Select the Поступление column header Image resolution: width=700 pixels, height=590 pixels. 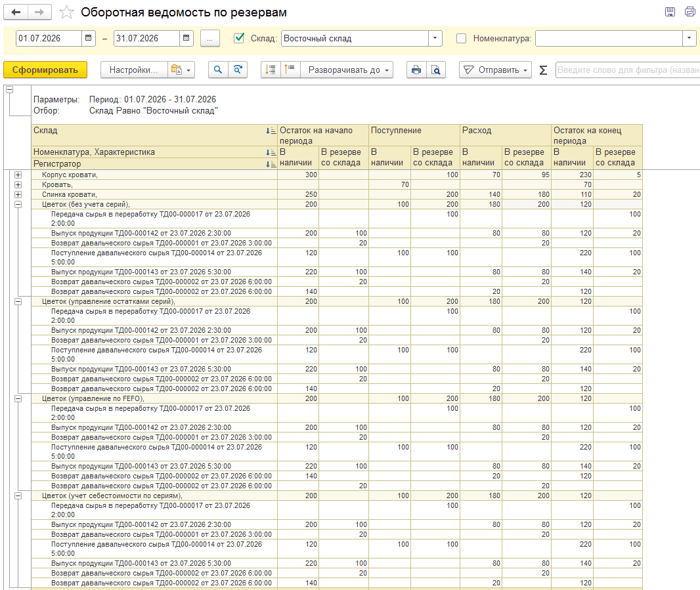click(414, 135)
